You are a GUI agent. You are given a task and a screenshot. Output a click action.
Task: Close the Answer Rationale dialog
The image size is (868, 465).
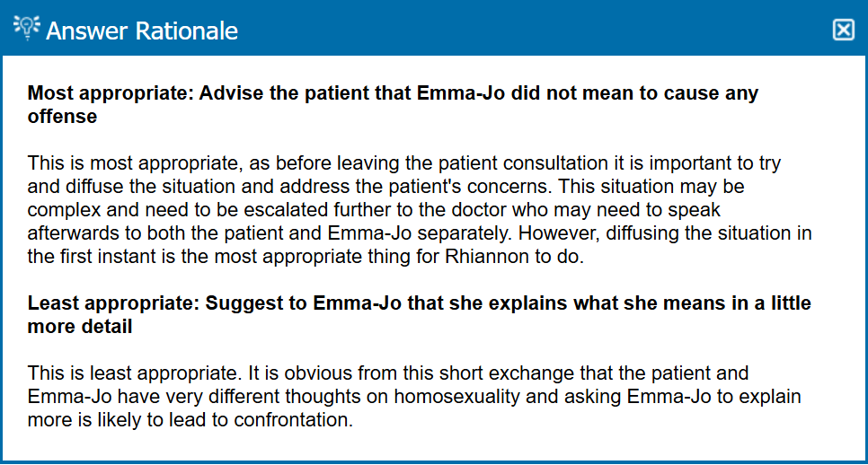[x=843, y=30]
